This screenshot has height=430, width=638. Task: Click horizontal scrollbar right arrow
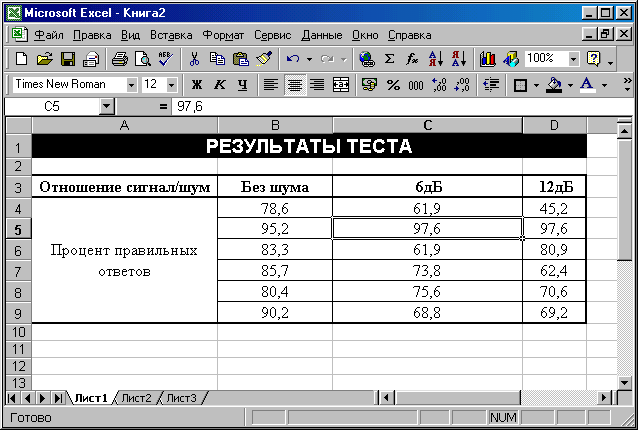(x=605, y=397)
